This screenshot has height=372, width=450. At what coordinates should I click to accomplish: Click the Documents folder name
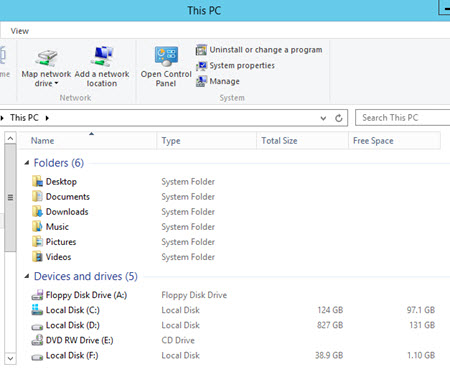[68, 197]
